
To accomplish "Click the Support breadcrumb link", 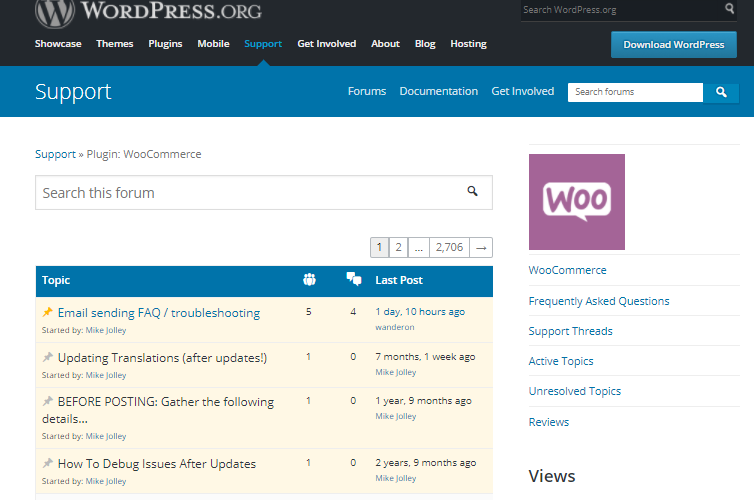I will (55, 154).
